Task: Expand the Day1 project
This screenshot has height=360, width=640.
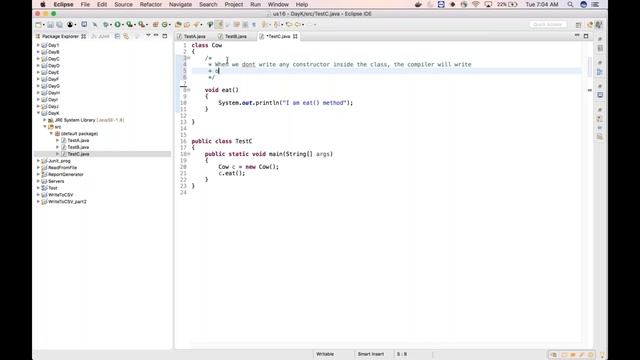Action: coord(38,45)
